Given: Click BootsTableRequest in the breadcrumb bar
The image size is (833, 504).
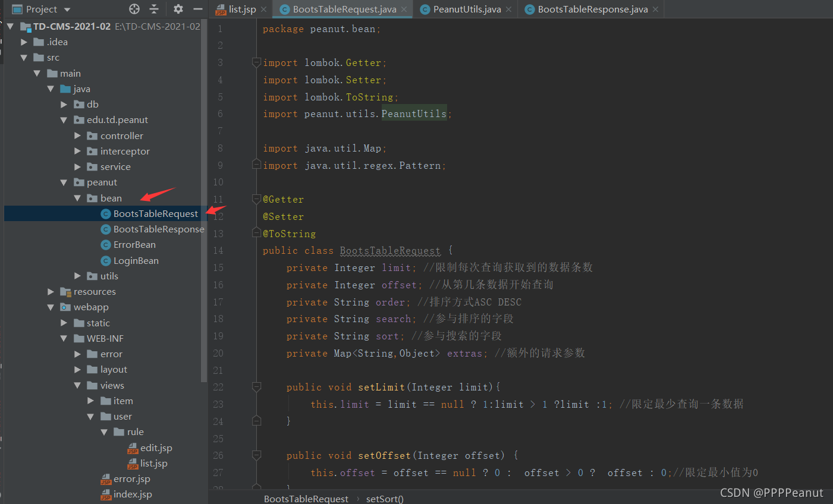Looking at the screenshot, I should point(306,499).
